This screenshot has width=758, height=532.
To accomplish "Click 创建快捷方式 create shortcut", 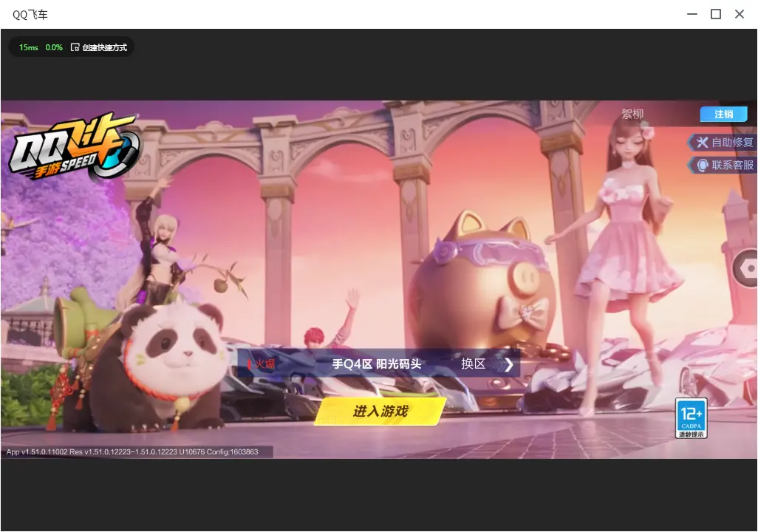I will (104, 47).
